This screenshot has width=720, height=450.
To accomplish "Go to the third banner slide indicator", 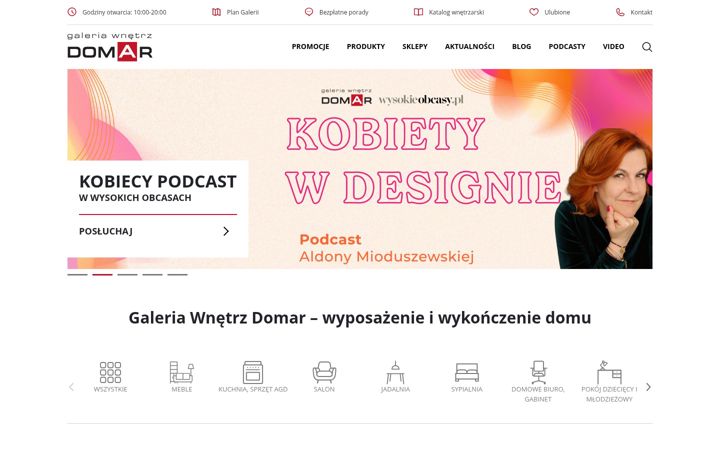I will tap(127, 275).
